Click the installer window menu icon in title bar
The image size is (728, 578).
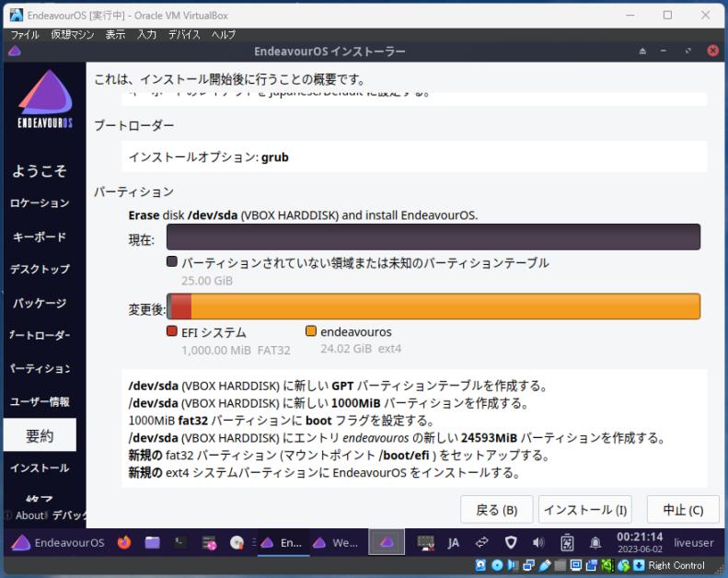tap(15, 51)
